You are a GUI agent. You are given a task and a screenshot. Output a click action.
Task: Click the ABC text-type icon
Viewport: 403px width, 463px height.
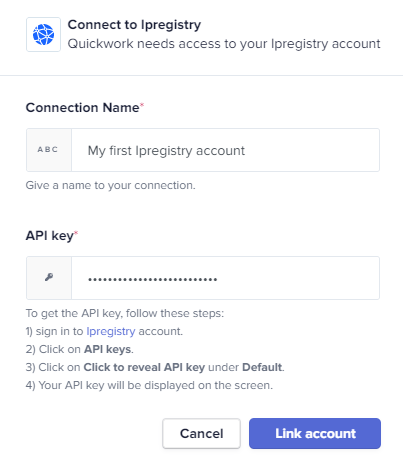tap(48, 150)
